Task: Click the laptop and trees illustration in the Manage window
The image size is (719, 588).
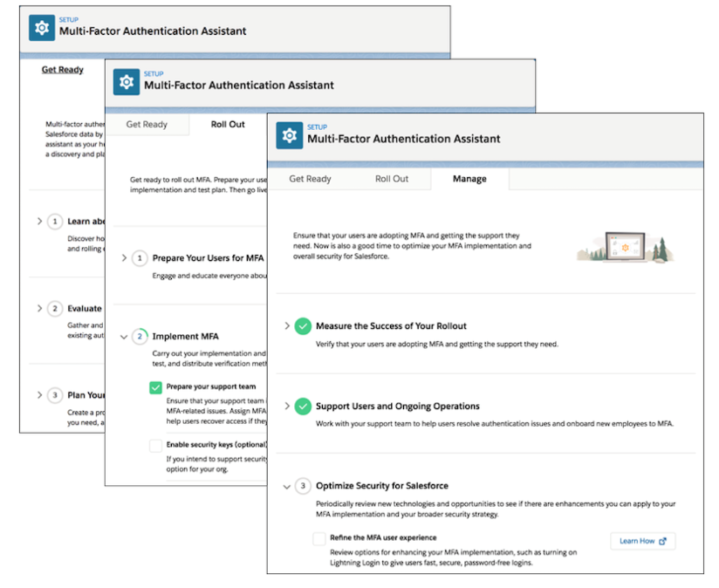Action: [626, 248]
